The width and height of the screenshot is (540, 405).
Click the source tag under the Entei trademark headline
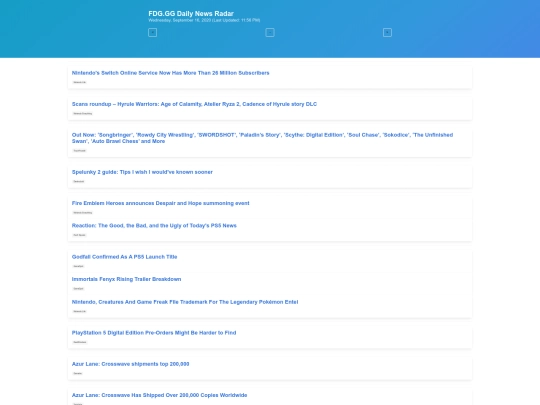[x=80, y=311]
